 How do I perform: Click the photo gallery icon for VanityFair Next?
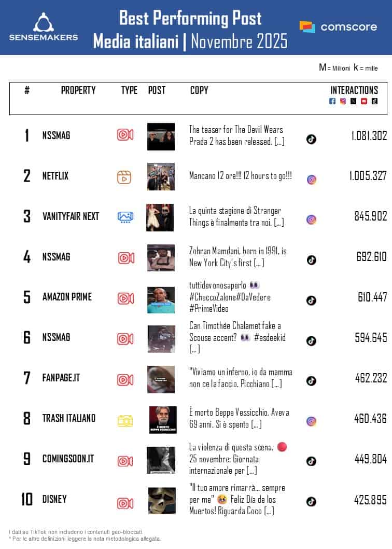[x=125, y=217]
